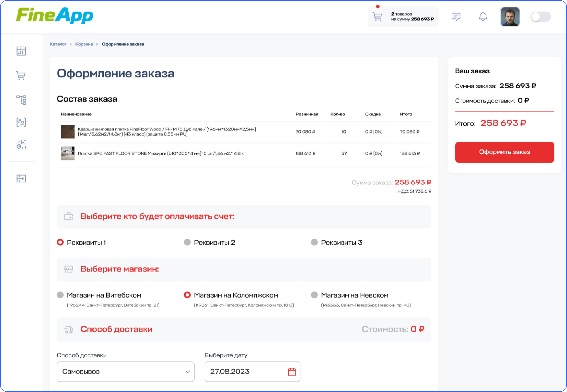Select the Реквизиты 2 radio option
567x392 pixels.
point(187,242)
